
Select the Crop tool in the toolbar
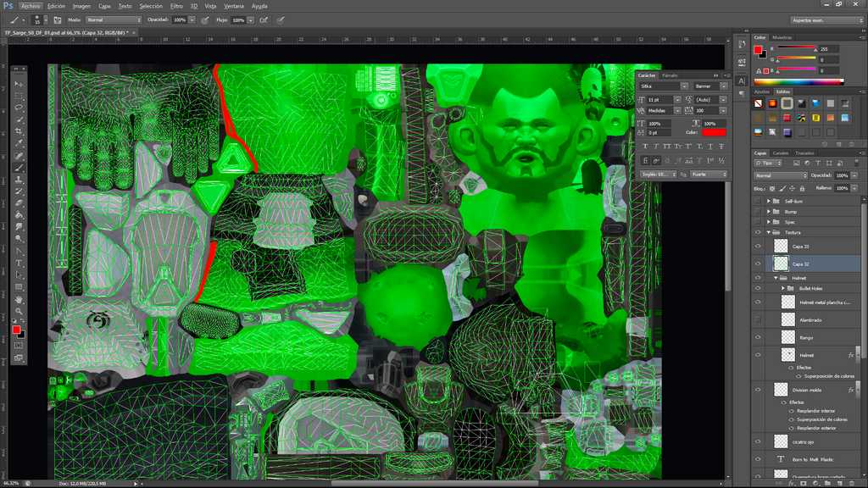[x=19, y=132]
